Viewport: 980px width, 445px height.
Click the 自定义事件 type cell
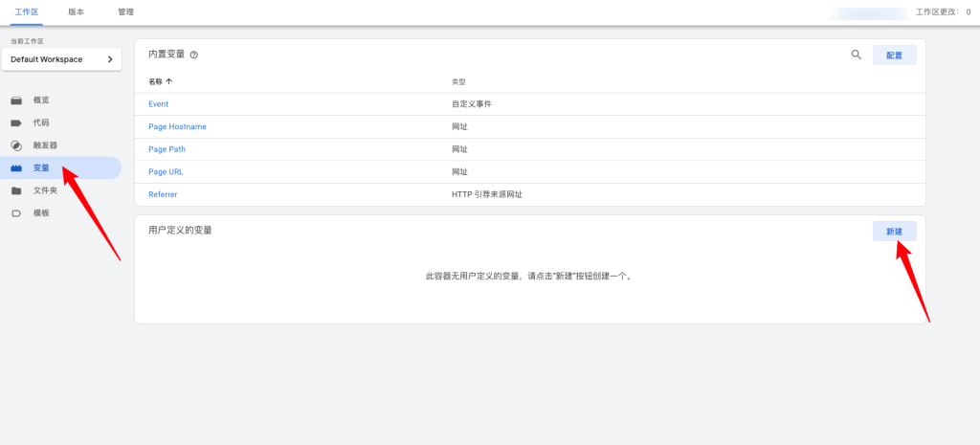[472, 104]
